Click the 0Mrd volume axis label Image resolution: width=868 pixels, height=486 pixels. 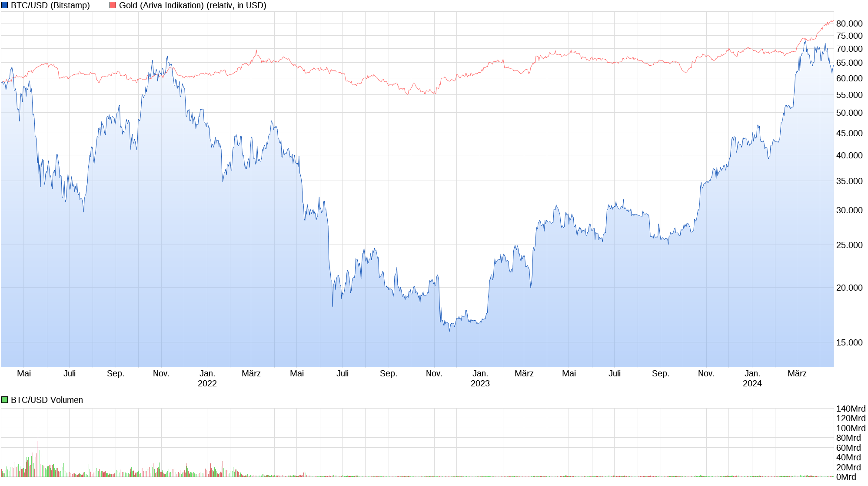[846, 477]
